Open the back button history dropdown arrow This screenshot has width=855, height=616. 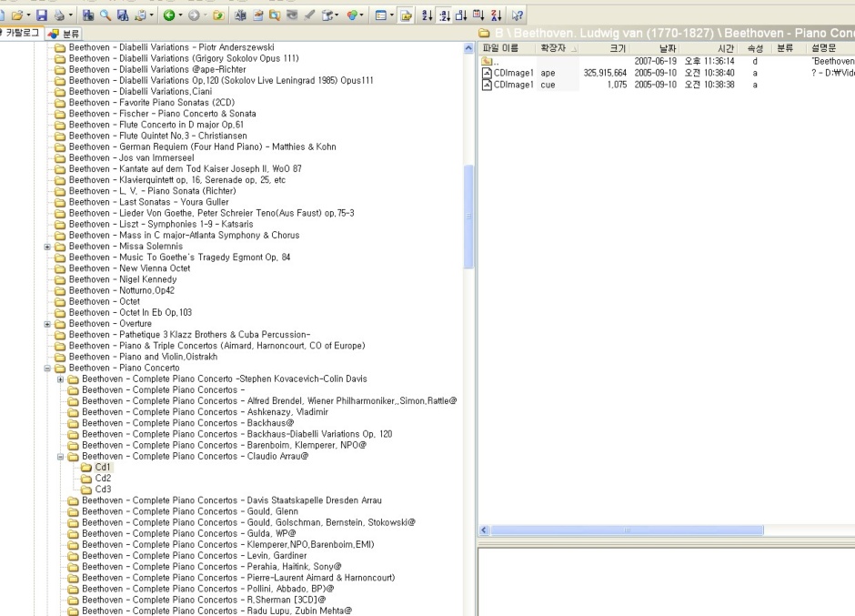point(180,15)
